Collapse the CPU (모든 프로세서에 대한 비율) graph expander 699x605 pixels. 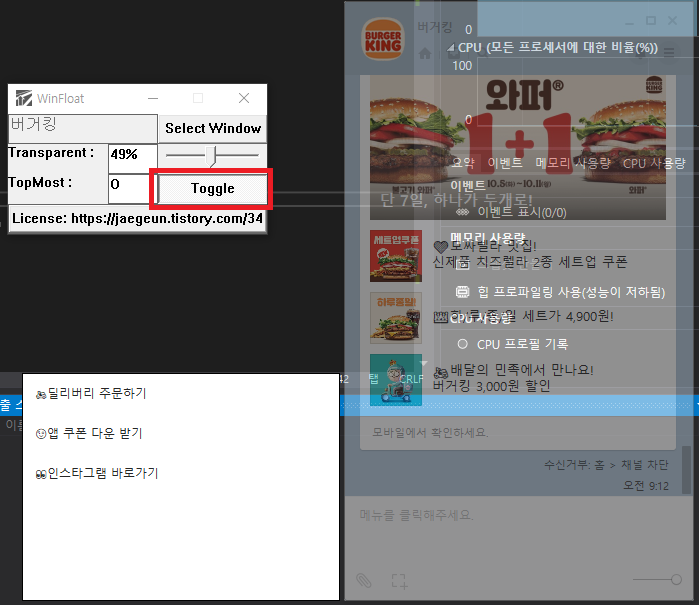tap(451, 47)
